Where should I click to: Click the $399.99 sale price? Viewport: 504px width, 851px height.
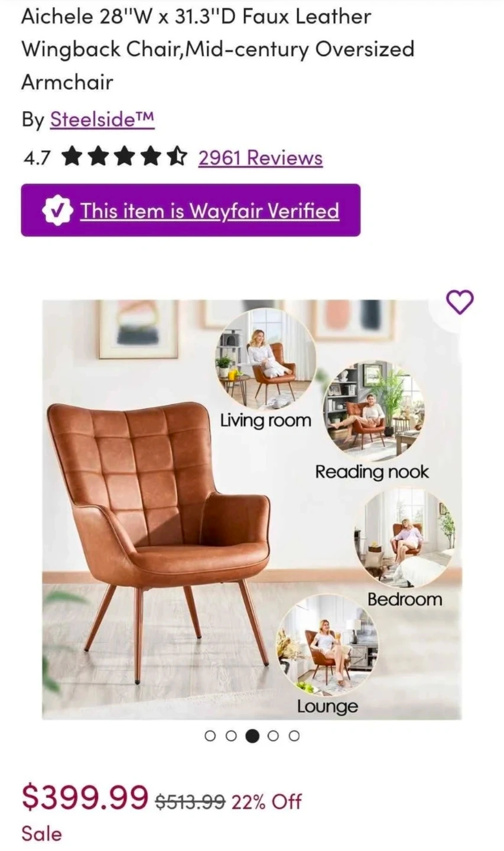[85, 797]
